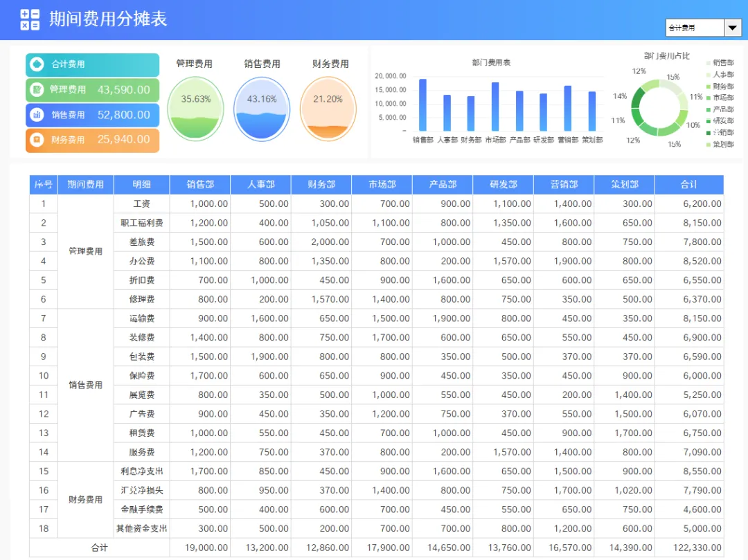Select the 广告费 detail cell
748x560 pixels.
coord(142,414)
